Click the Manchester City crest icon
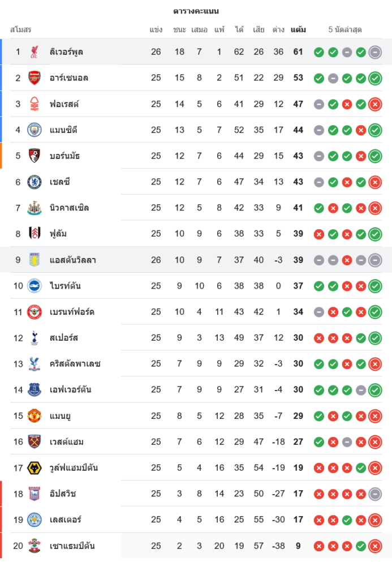 (35, 130)
